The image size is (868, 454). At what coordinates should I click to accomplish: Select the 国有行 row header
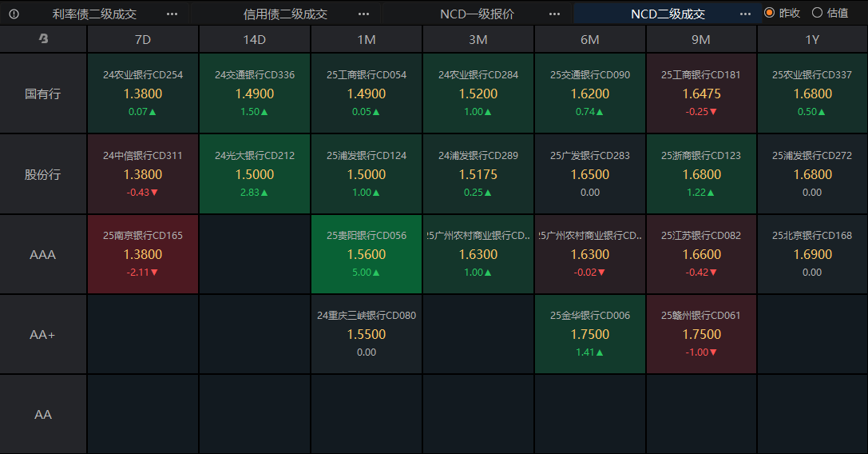43,94
